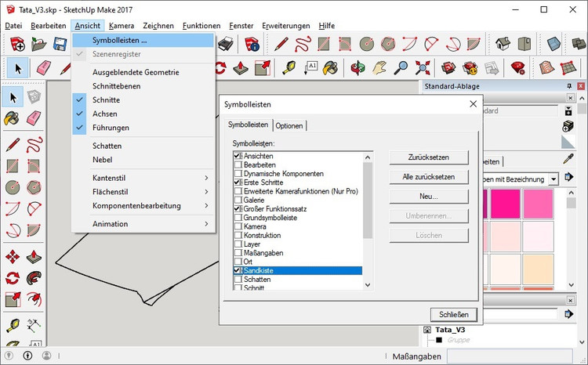Expand the Kantenstil submenu

tap(143, 178)
